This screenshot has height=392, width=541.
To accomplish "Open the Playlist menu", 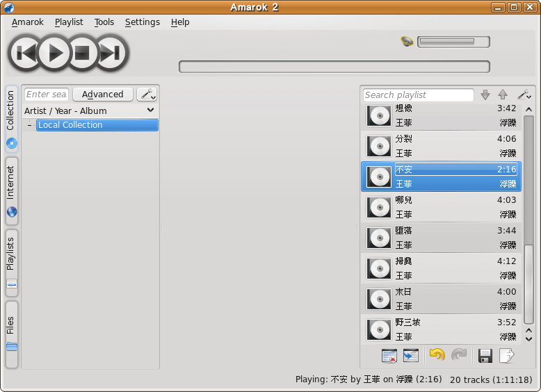I will [69, 22].
